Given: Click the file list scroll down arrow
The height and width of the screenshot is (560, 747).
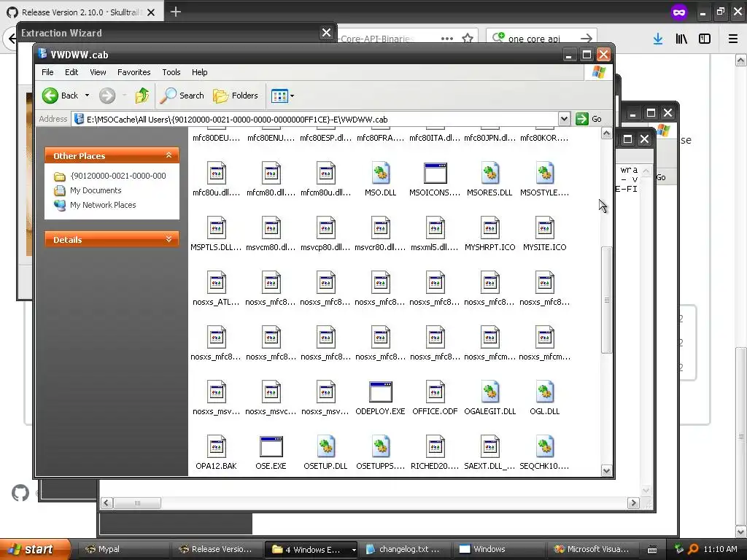Looking at the screenshot, I should 606,471.
